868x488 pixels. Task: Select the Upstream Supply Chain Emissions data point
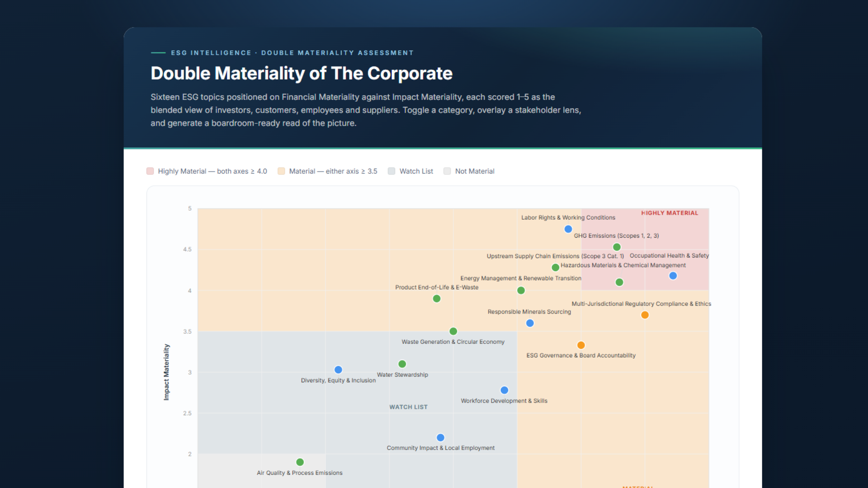click(556, 267)
